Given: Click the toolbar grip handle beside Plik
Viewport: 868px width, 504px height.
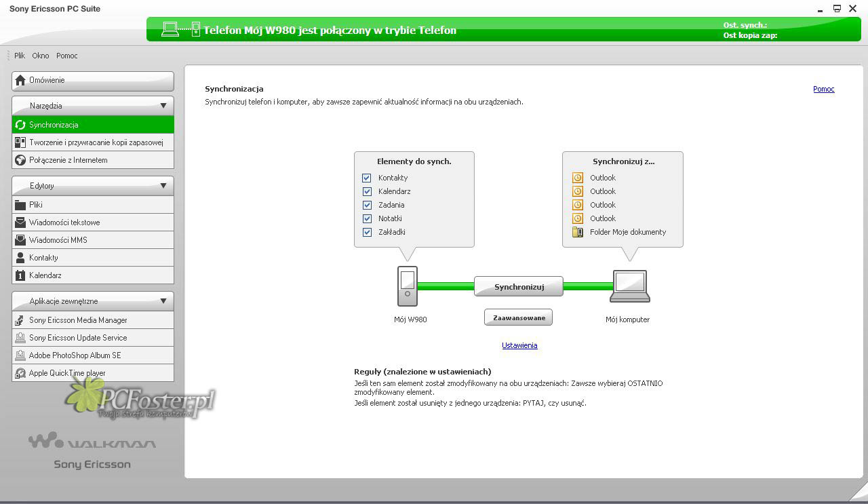Looking at the screenshot, I should coord(9,56).
